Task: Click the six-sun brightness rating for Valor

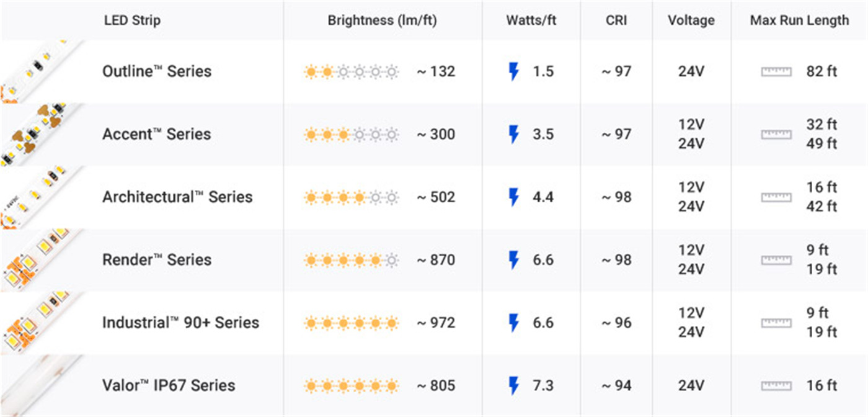Action: coord(352,385)
